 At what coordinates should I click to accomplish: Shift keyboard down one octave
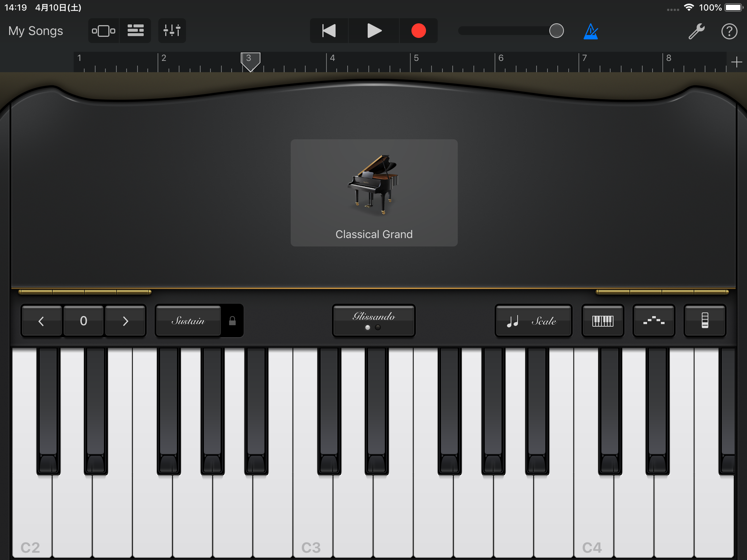coord(41,321)
